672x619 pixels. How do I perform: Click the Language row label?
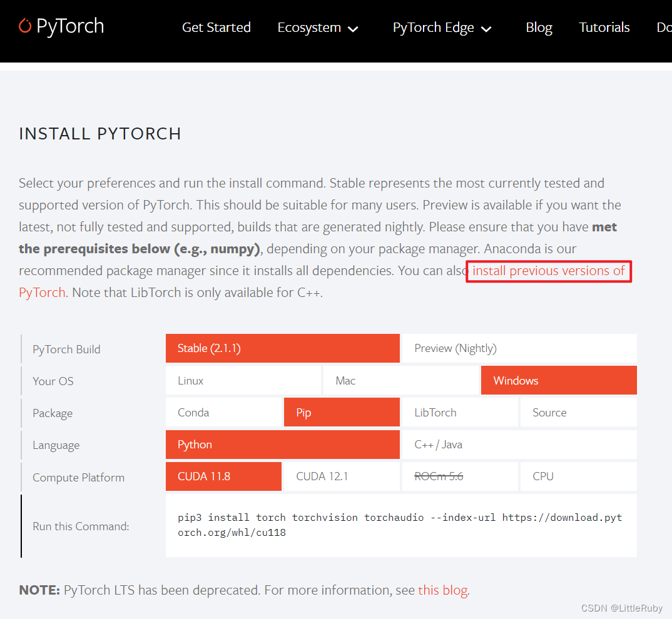coord(56,446)
